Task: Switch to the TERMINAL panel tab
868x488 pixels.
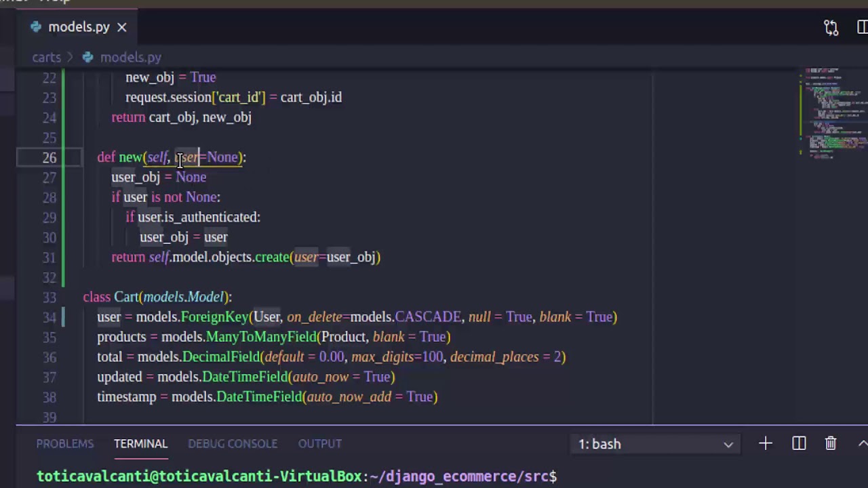Action: (140, 444)
